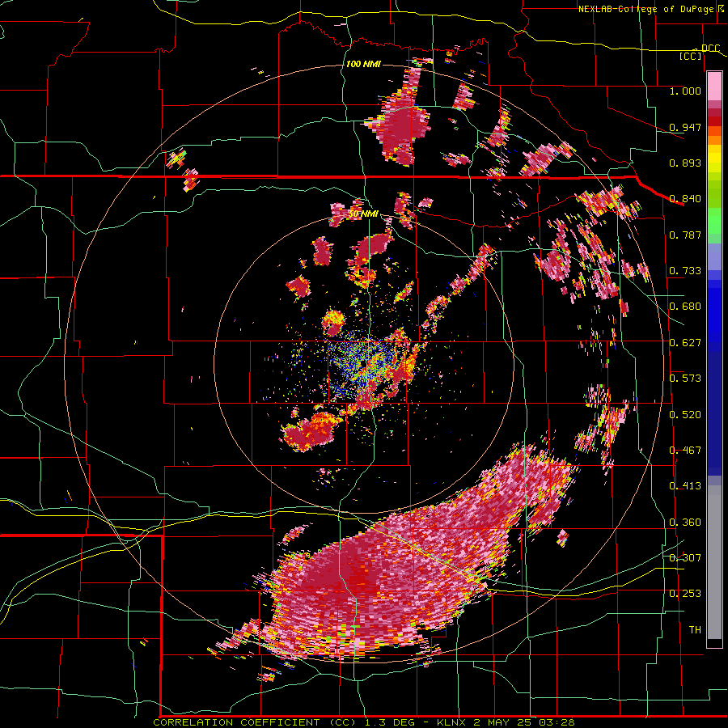Click the 0.893 scale value

click(x=685, y=163)
